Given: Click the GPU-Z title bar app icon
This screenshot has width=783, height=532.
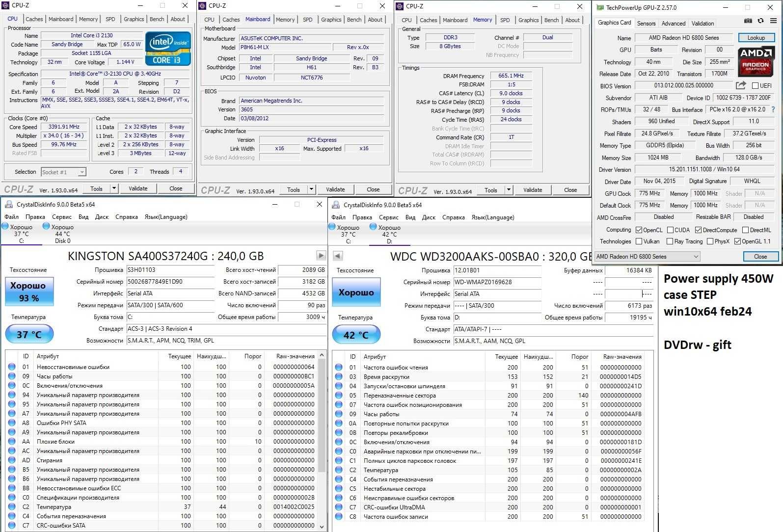Looking at the screenshot, I should 599,7.
